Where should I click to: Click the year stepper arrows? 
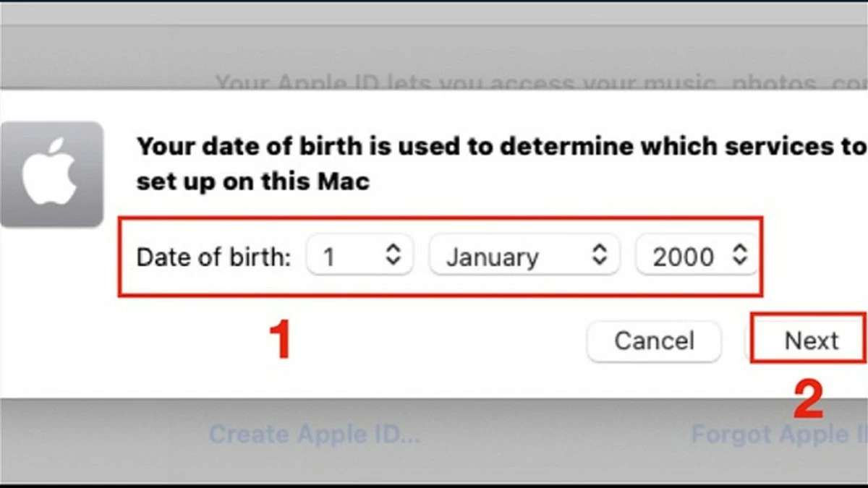tap(740, 255)
